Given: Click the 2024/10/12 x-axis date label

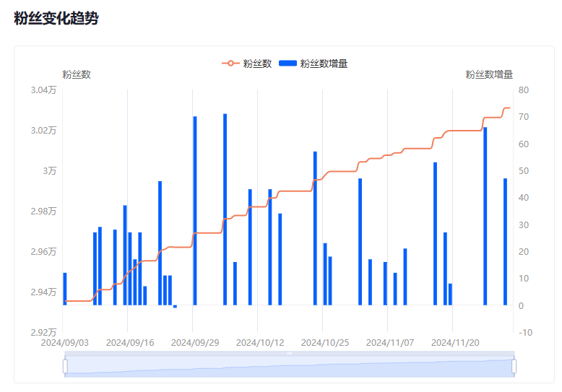Looking at the screenshot, I should (260, 342).
